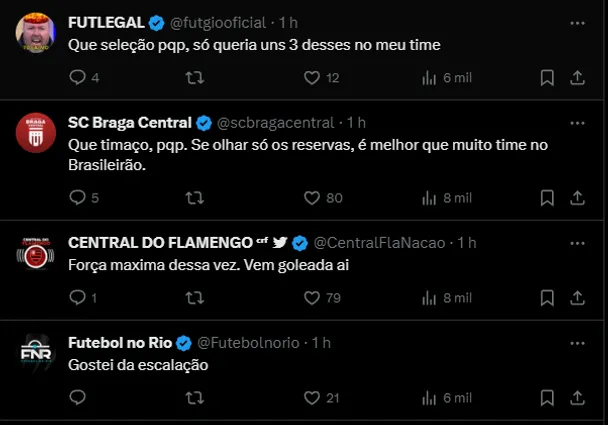Image resolution: width=608 pixels, height=425 pixels.
Task: Open SC Braga Central profile name
Action: coord(129,123)
